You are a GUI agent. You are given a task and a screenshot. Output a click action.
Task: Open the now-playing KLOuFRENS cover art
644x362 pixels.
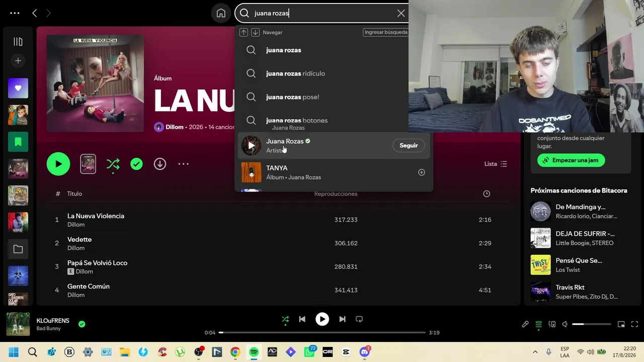coord(18,324)
